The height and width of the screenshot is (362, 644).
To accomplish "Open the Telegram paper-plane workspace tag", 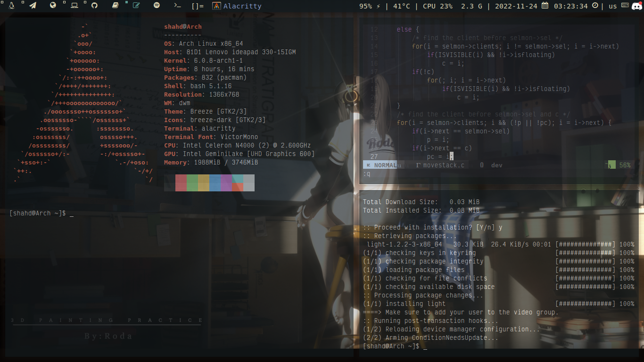I will pyautogui.click(x=33, y=6).
